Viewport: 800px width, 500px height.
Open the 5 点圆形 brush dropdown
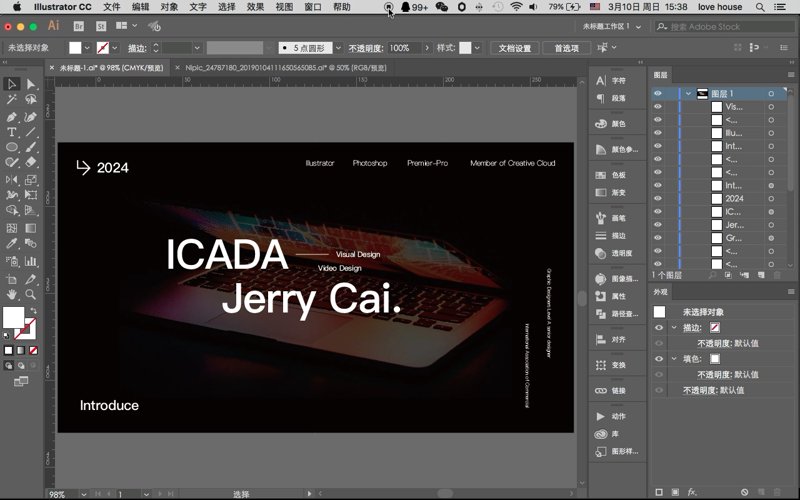pos(338,48)
